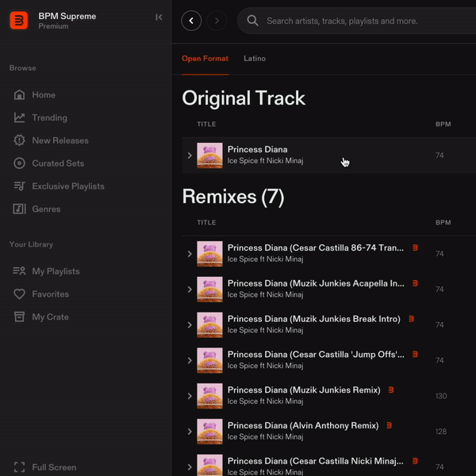The width and height of the screenshot is (476, 476).
Task: Switch to the Latino tab
Action: pyautogui.click(x=255, y=59)
